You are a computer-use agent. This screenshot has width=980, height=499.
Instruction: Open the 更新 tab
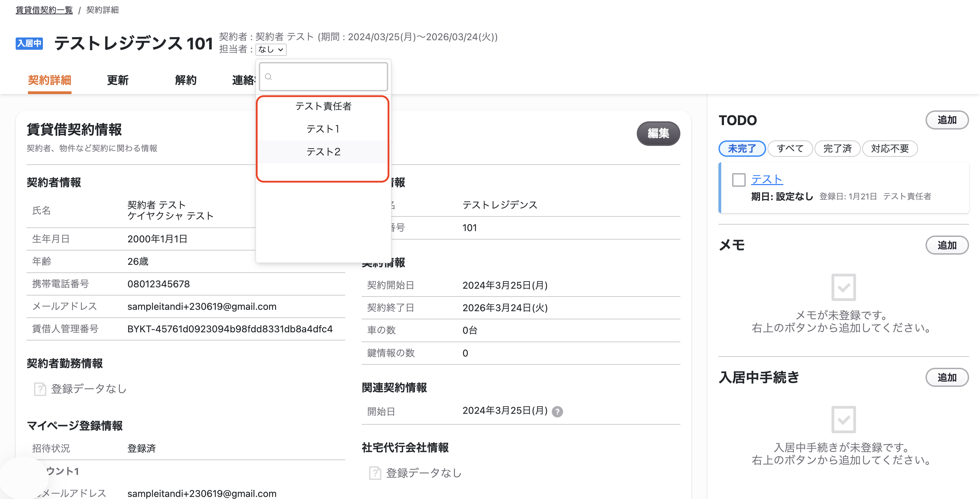point(117,80)
